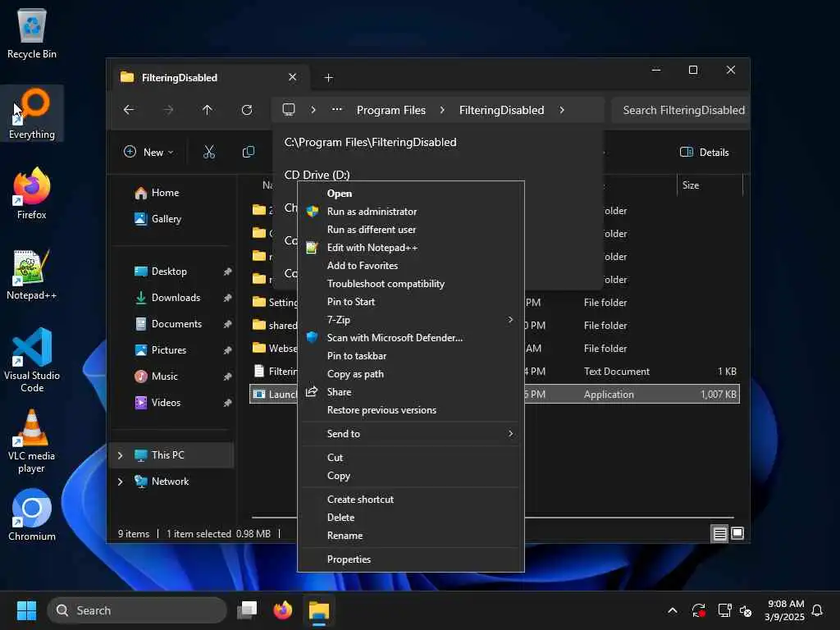Toggle the Details pane button
840x630 pixels.
705,152
